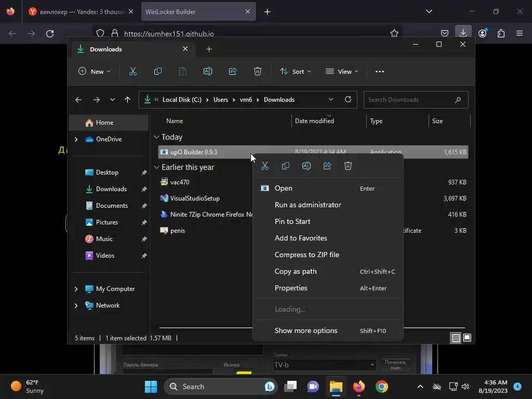Select Home in navigation pane
Screen dimensions: 532x399
pos(109,123)
